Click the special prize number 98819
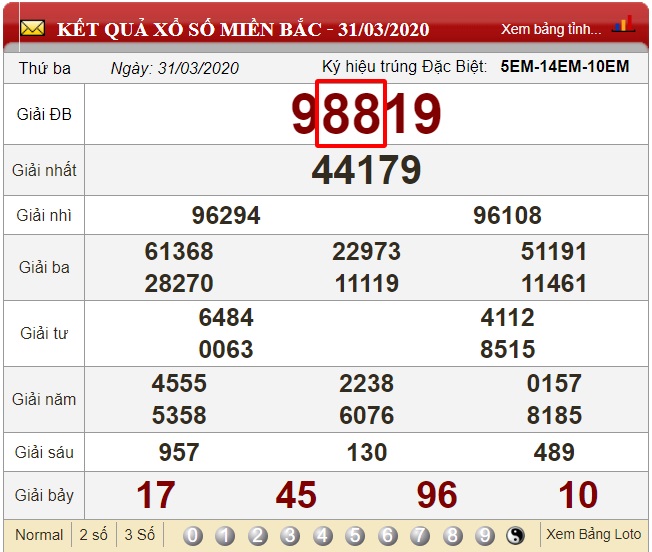 click(366, 114)
